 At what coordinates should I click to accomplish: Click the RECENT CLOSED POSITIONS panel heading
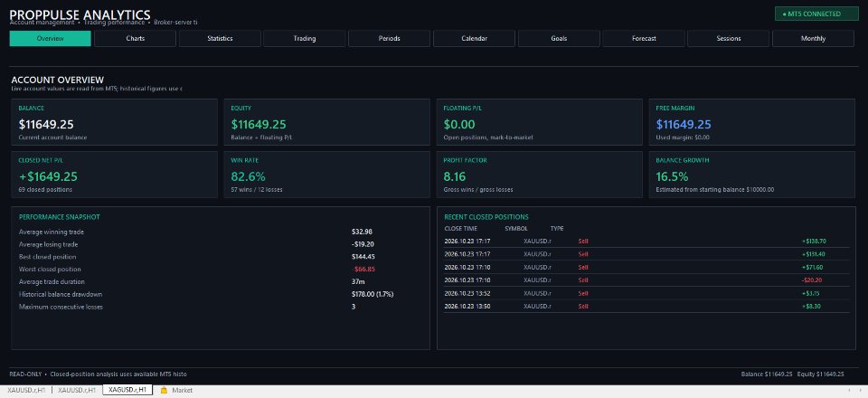(486, 217)
